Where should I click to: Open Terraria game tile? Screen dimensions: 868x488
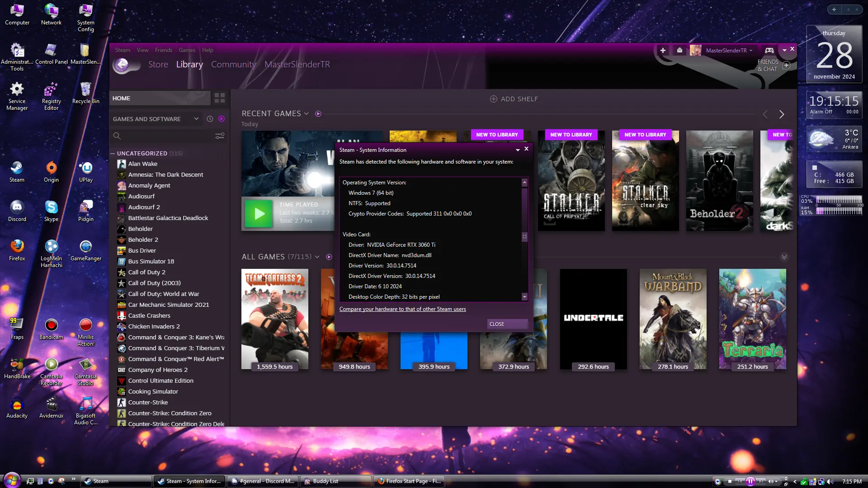point(752,319)
